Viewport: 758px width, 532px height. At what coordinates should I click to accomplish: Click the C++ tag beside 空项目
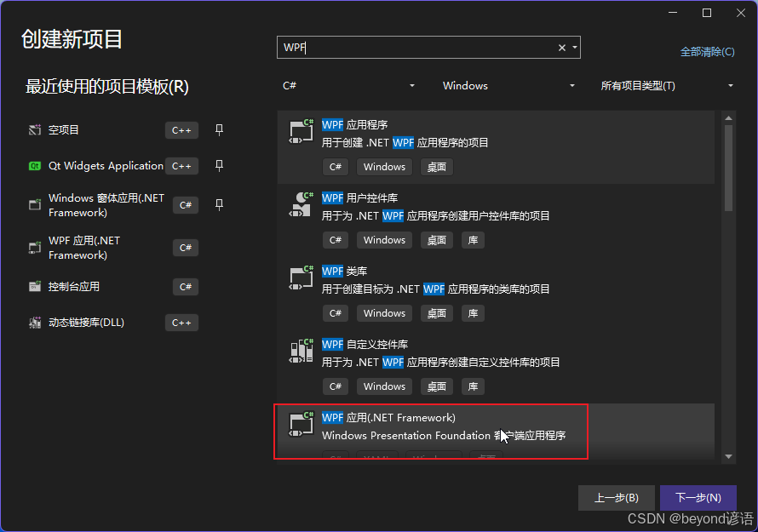coord(181,130)
